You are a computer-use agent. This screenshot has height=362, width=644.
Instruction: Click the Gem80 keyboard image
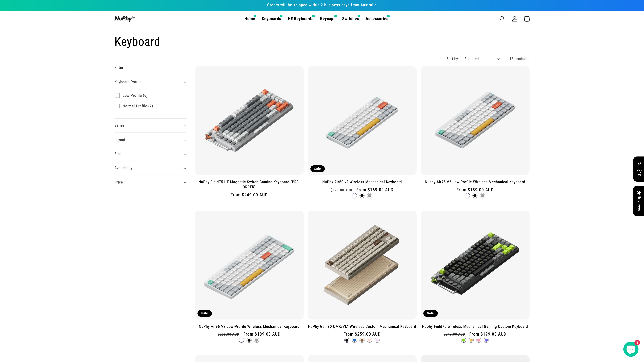tap(362, 265)
